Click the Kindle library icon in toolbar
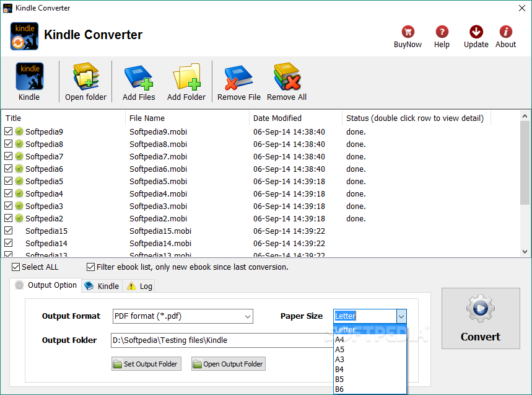The image size is (532, 395). tap(29, 76)
